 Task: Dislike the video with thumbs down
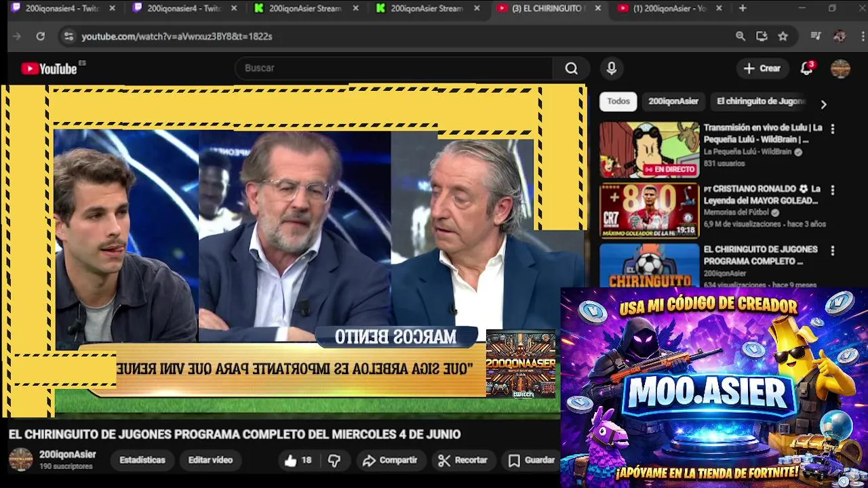[x=334, y=460]
